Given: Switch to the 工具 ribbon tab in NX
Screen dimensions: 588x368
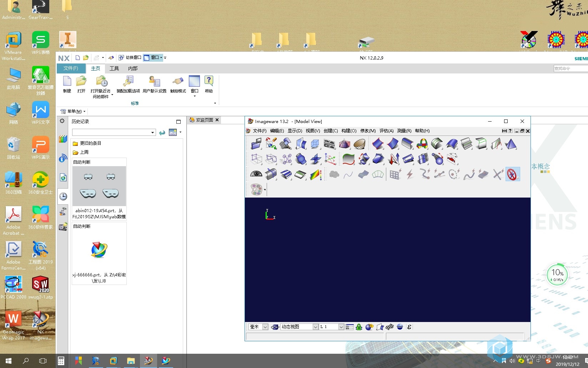Looking at the screenshot, I should click(x=114, y=68).
